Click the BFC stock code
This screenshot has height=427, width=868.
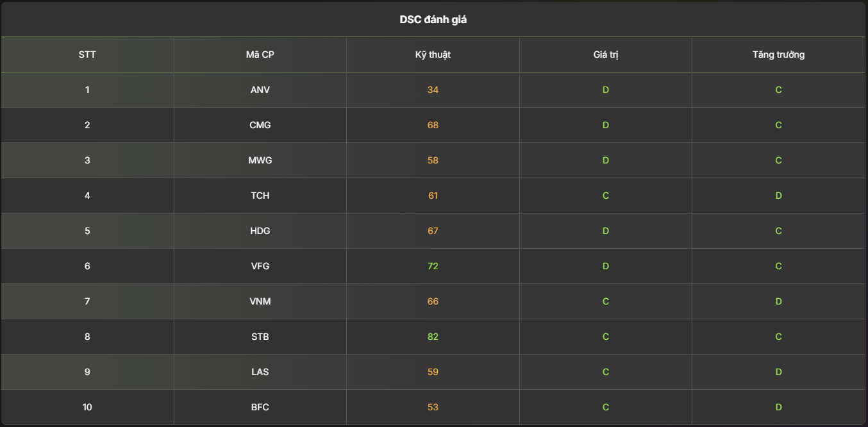(x=260, y=407)
